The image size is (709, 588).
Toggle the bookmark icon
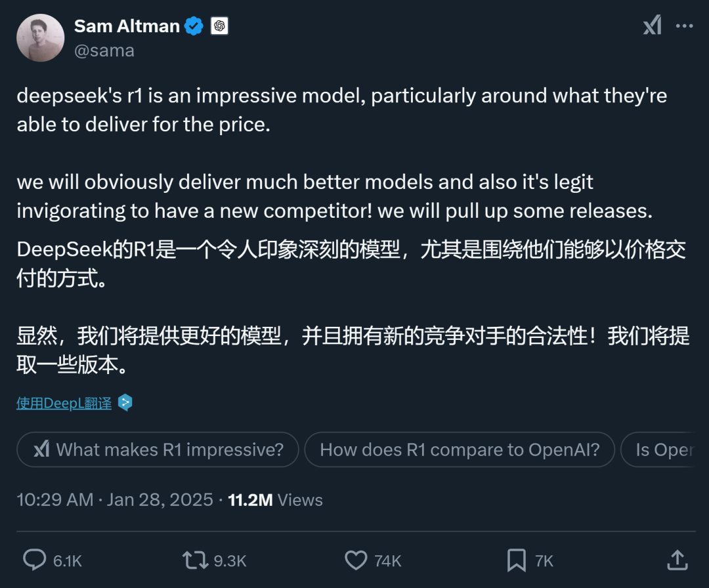(x=517, y=560)
